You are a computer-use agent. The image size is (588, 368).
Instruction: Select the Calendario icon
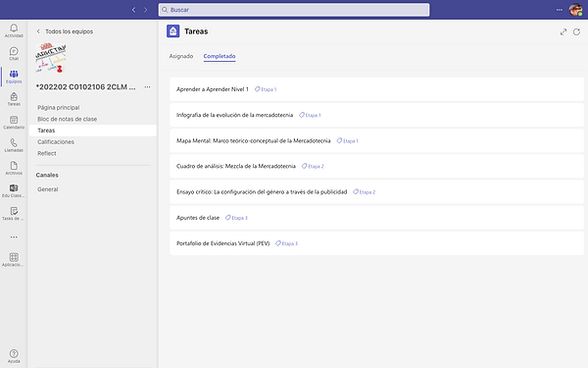(14, 122)
